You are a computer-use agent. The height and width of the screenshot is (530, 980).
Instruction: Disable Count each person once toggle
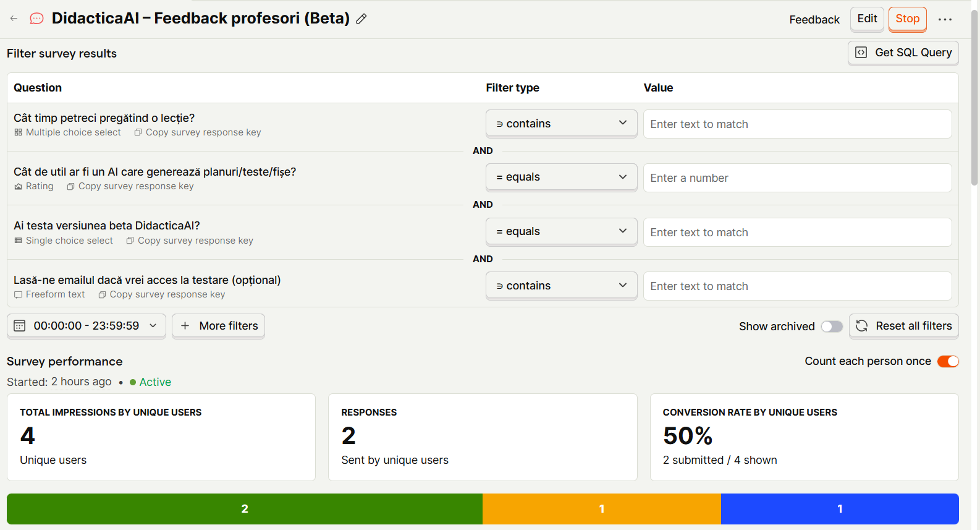pos(948,361)
